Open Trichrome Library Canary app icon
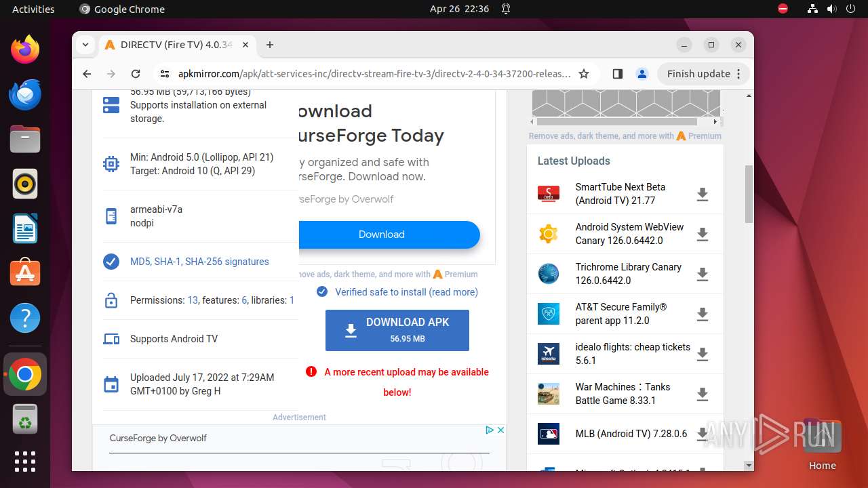Viewport: 868px width, 488px height. click(x=549, y=274)
